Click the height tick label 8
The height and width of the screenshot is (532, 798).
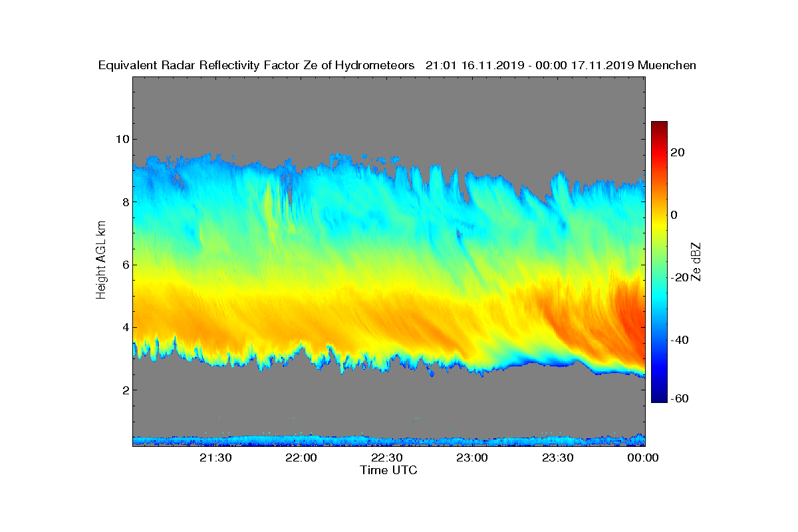click(124, 202)
